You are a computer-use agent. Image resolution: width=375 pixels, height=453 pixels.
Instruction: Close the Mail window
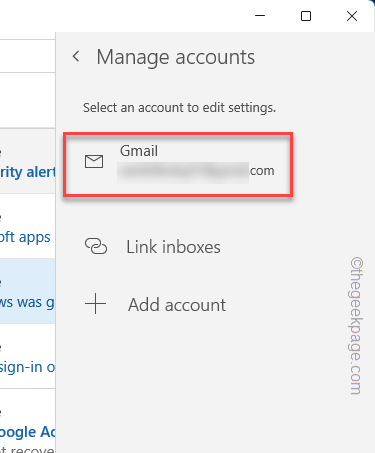(x=352, y=16)
